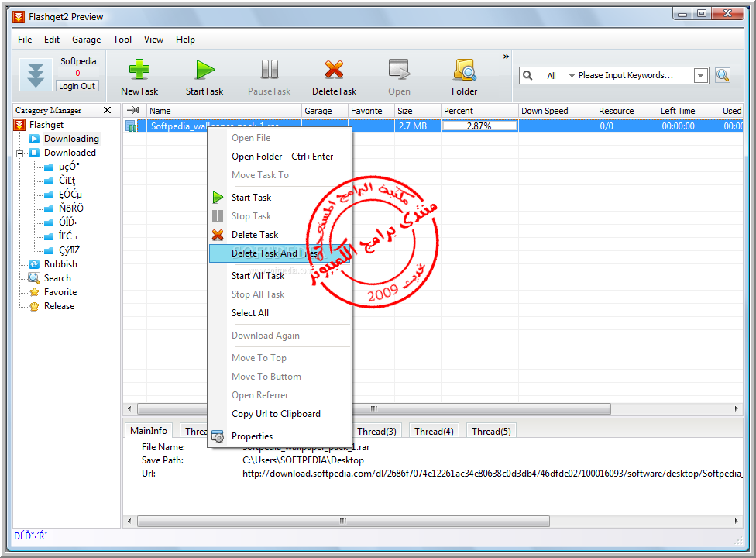The height and width of the screenshot is (558, 756).
Task: Sort by the Percent column header
Action: 479,111
